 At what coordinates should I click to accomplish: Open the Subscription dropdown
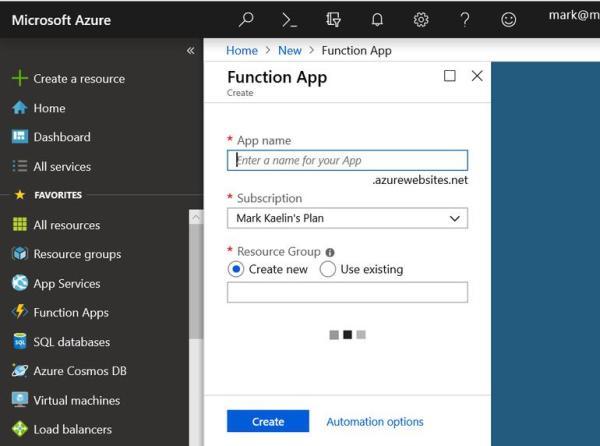pos(347,218)
